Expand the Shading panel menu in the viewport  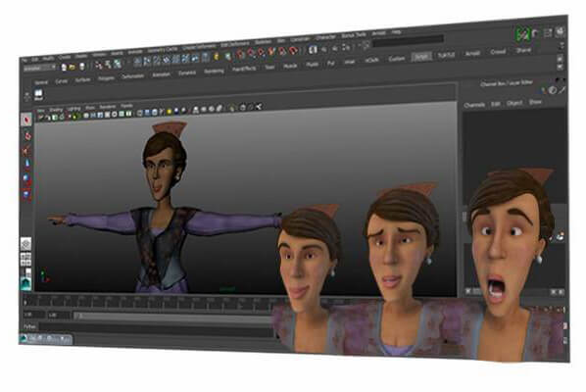coord(56,110)
